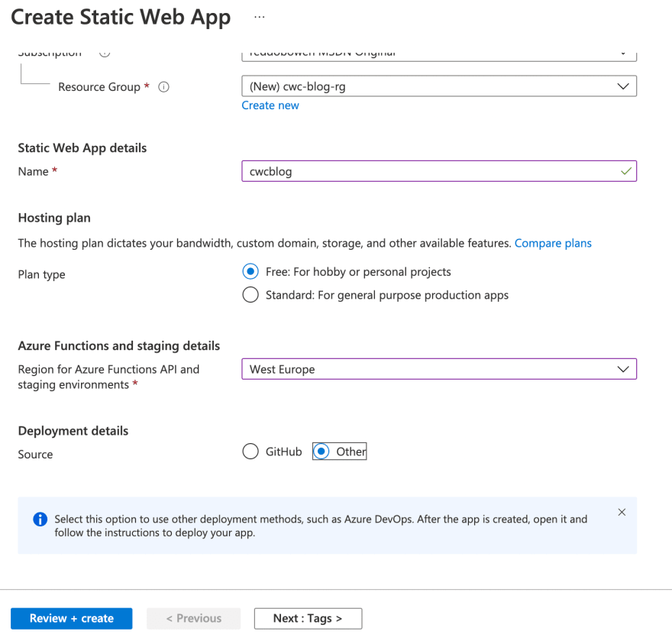The image size is (672, 641).
Task: Go to Next: Tags step
Action: (308, 618)
